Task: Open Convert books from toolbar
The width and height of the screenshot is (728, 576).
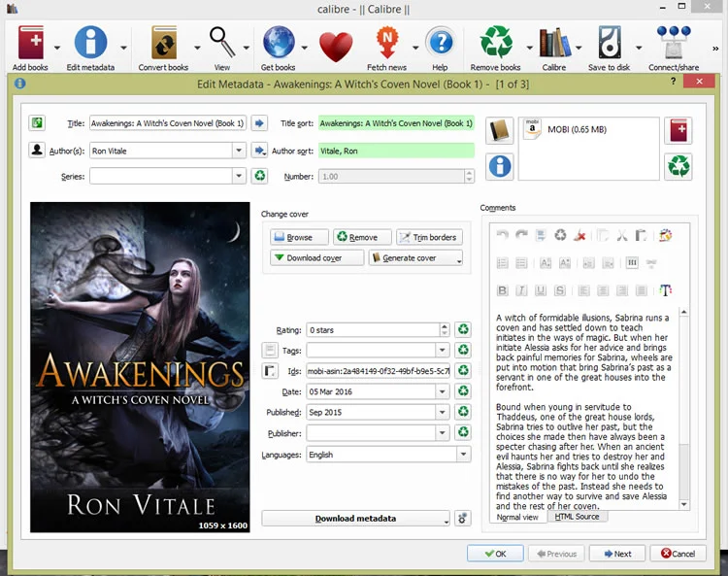Action: (163, 43)
